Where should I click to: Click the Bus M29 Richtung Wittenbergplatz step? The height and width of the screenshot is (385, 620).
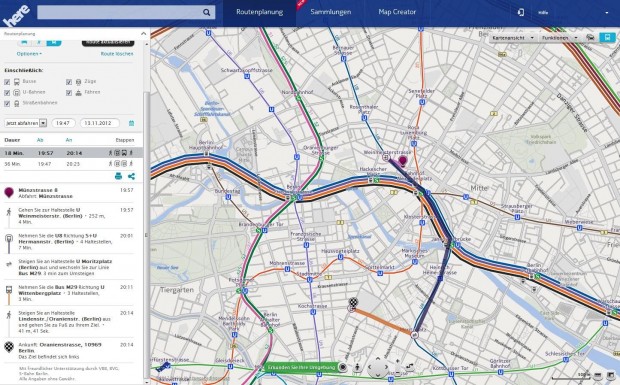coord(71,293)
